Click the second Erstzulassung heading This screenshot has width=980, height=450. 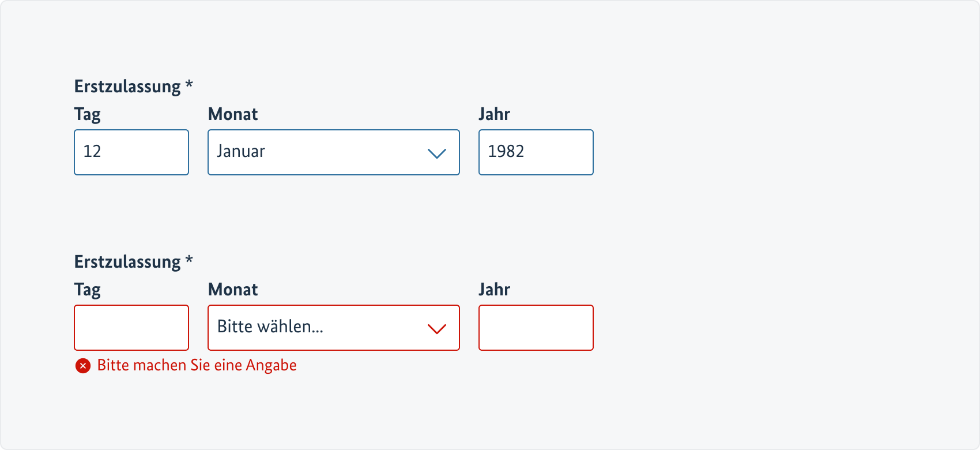pyautogui.click(x=126, y=261)
